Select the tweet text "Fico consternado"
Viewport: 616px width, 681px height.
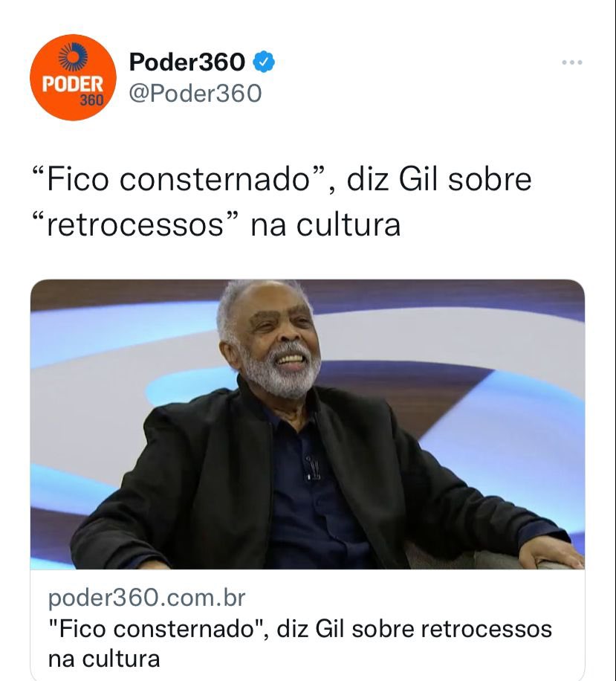[x=178, y=179]
